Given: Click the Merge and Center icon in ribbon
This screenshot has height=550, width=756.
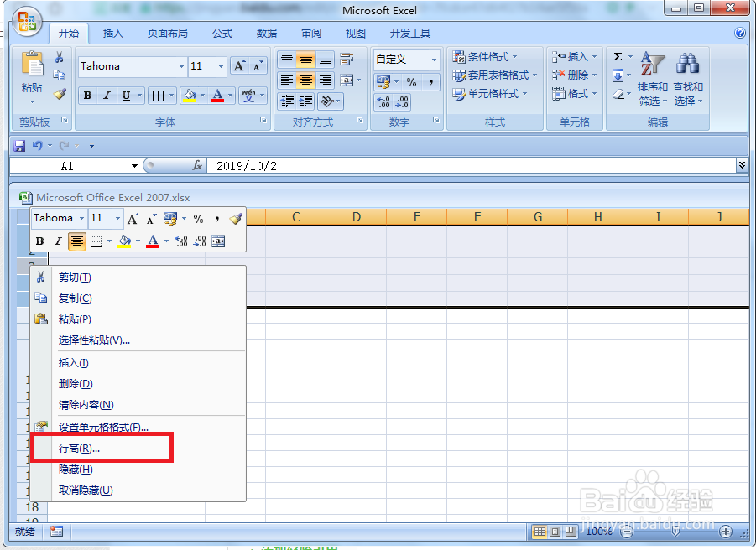Looking at the screenshot, I should pyautogui.click(x=347, y=80).
